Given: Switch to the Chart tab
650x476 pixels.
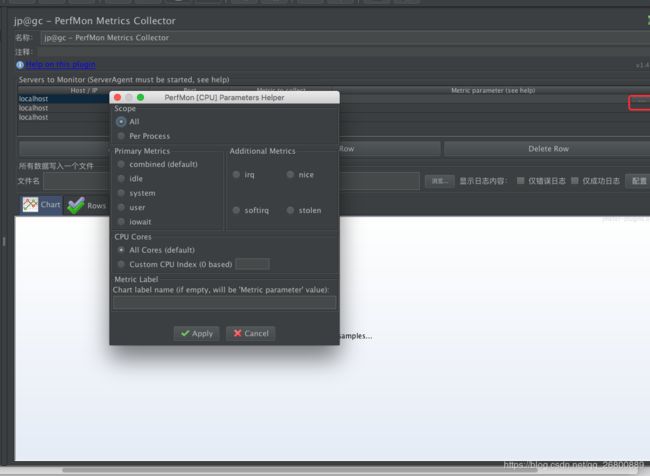Looking at the screenshot, I should 41,205.
